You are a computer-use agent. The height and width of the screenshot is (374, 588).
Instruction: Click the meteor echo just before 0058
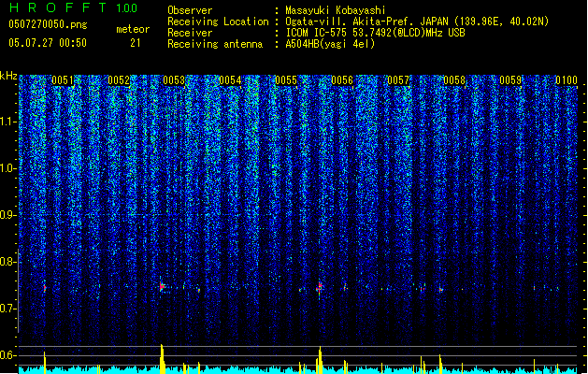pyautogui.click(x=441, y=290)
